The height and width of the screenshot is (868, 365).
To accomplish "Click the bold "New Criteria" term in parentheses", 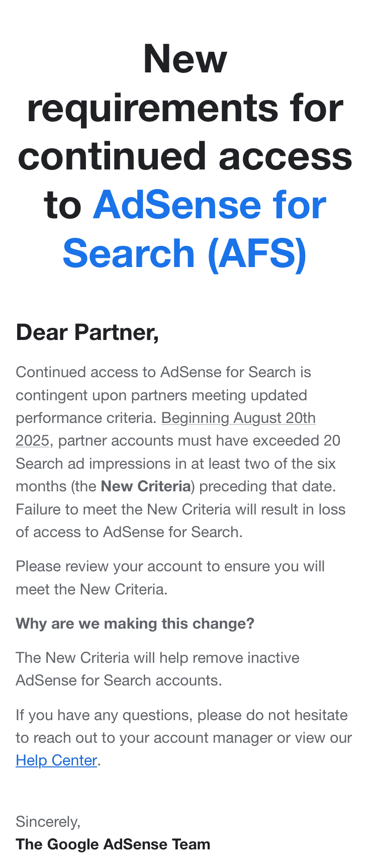I will pos(146,486).
